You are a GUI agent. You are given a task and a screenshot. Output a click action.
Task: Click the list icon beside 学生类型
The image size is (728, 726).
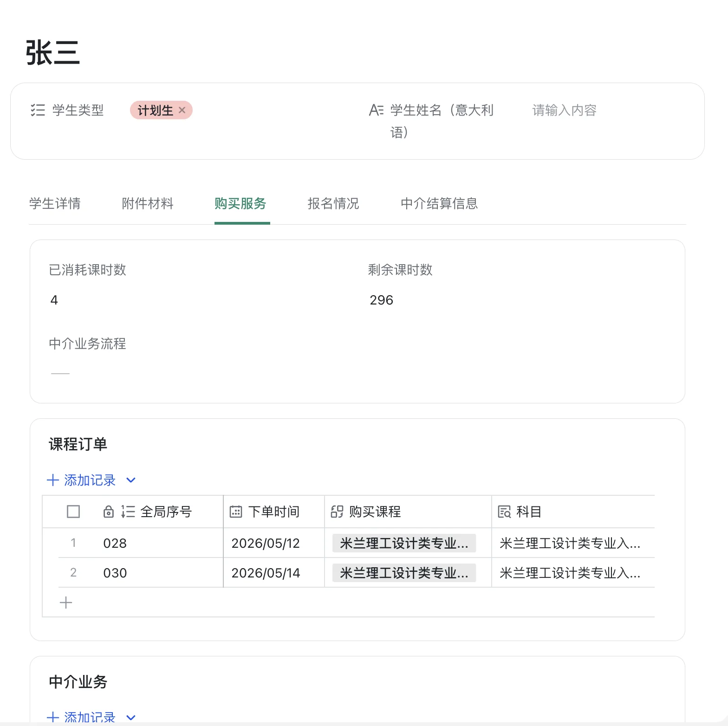38,110
